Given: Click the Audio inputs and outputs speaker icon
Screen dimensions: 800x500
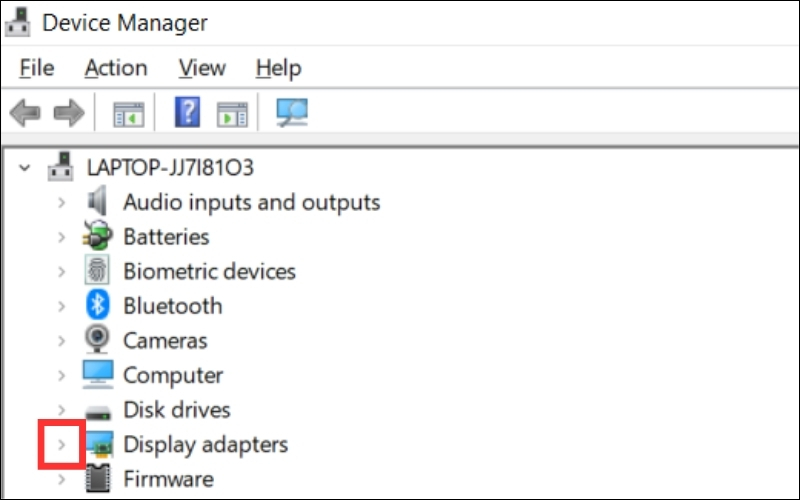Looking at the screenshot, I should point(97,201).
